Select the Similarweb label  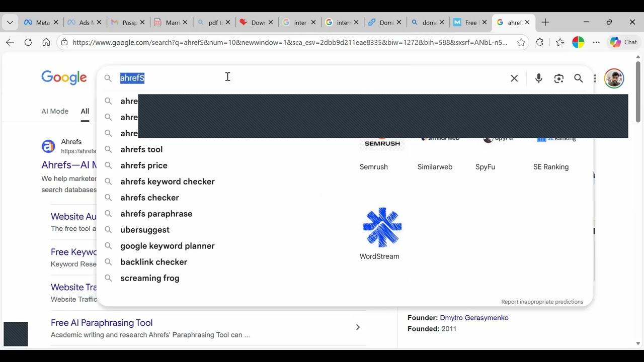pos(435,167)
